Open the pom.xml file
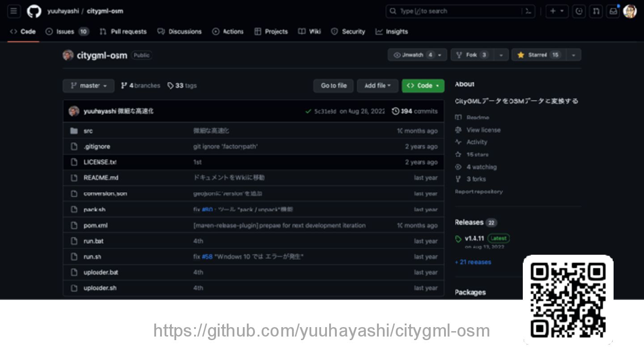This screenshot has height=362, width=644. pos(95,225)
